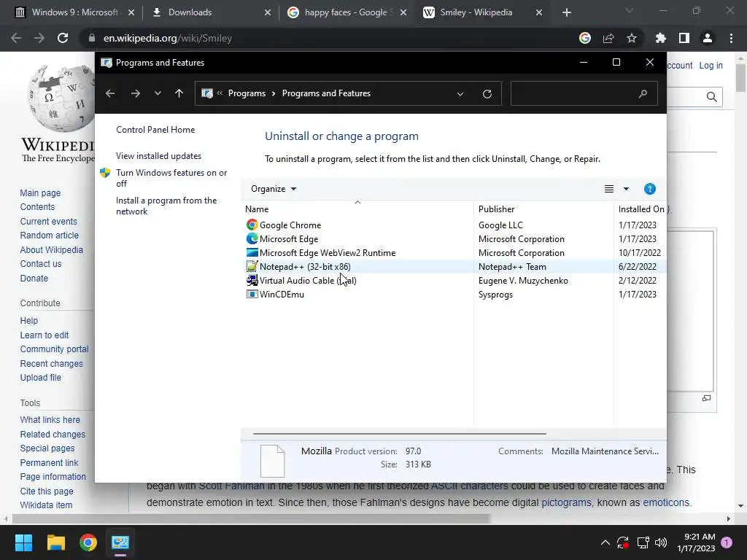The height and width of the screenshot is (560, 747).
Task: Open File Explorer from taskbar
Action: 55,542
